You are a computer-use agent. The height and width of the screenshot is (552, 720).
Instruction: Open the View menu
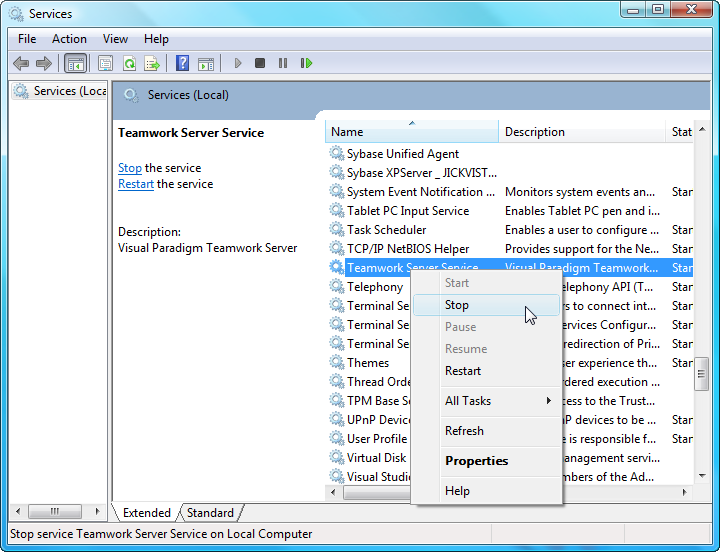(x=115, y=39)
